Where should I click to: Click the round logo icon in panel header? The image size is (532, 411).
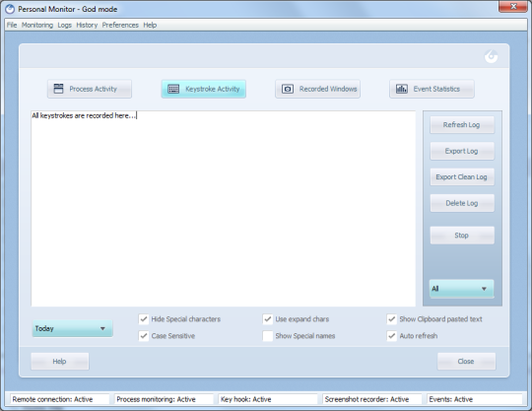(x=491, y=56)
